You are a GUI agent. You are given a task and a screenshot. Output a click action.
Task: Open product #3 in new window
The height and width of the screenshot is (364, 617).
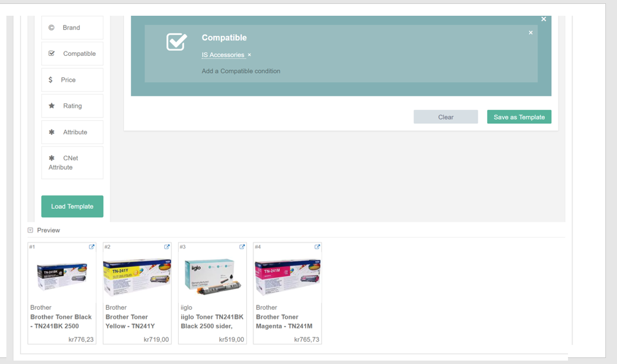pyautogui.click(x=242, y=247)
